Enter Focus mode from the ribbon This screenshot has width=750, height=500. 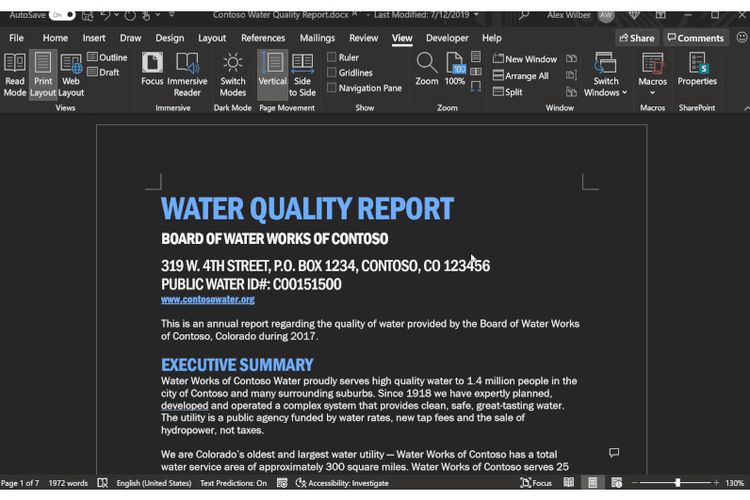pos(152,69)
